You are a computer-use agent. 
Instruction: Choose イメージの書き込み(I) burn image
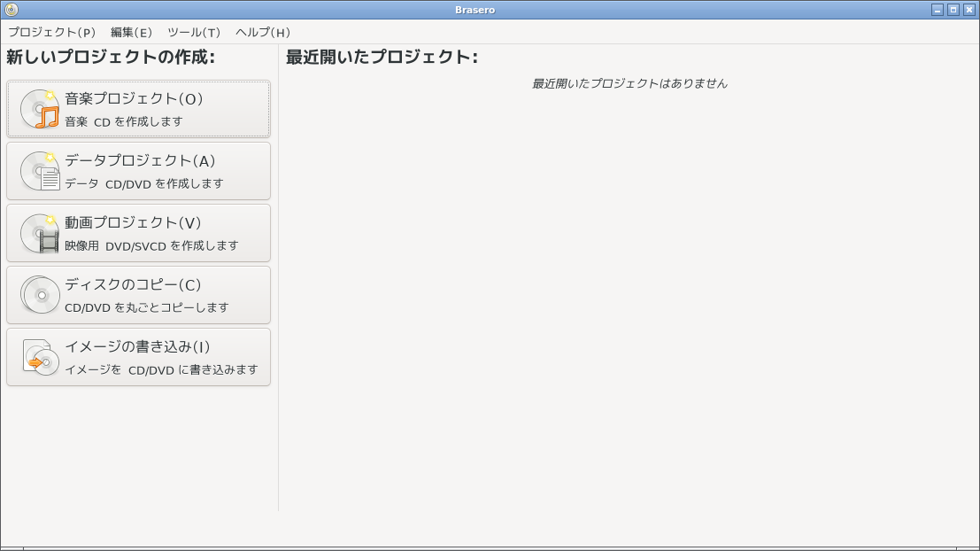coord(138,356)
